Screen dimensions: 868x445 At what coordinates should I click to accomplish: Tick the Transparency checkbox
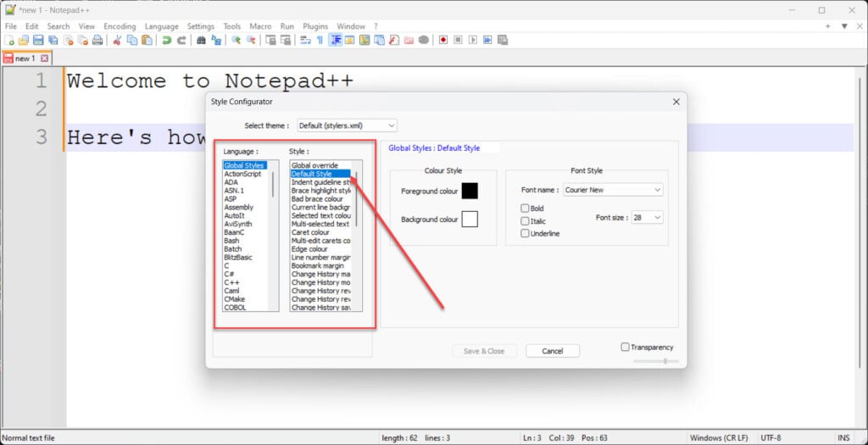(x=625, y=347)
